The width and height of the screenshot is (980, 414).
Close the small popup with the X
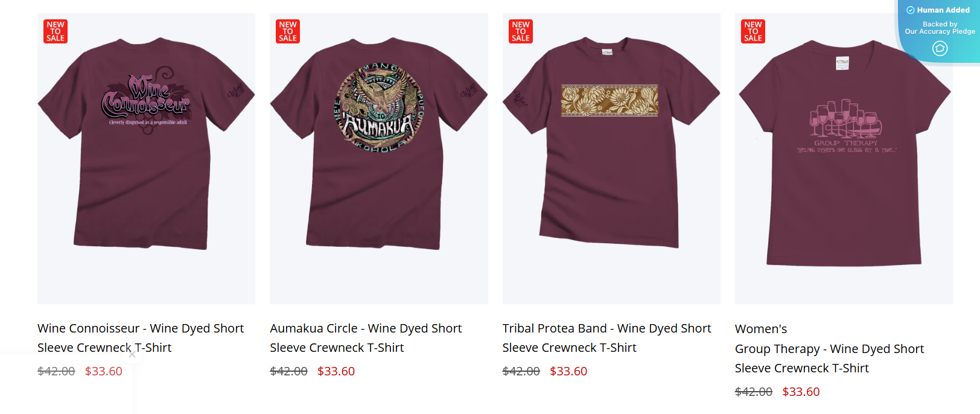point(132,354)
